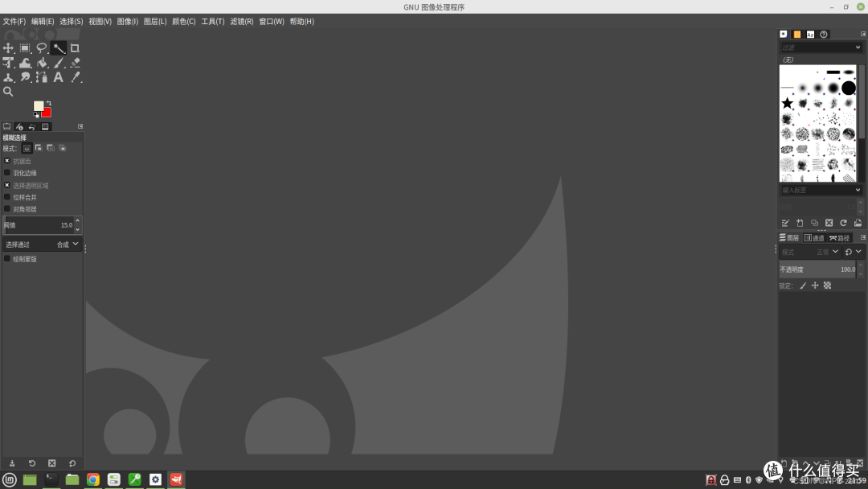Image resolution: width=868 pixels, height=489 pixels.
Task: Reset colors to default black and white
Action: (36, 115)
